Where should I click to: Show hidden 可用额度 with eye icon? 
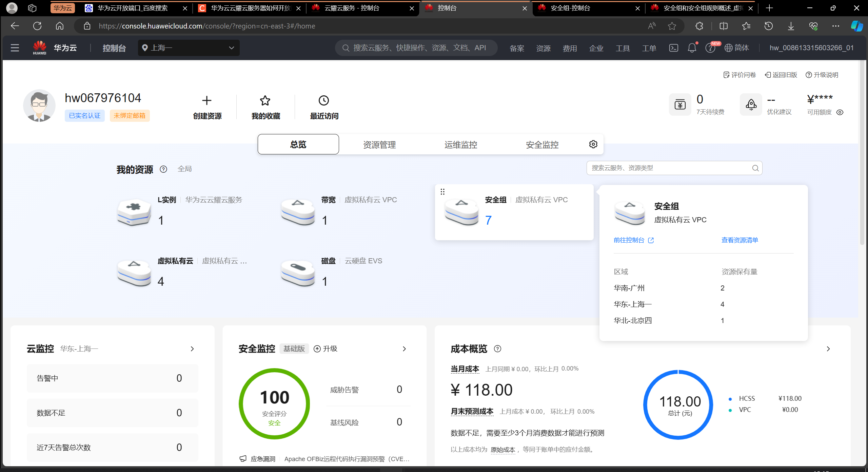pyautogui.click(x=840, y=112)
